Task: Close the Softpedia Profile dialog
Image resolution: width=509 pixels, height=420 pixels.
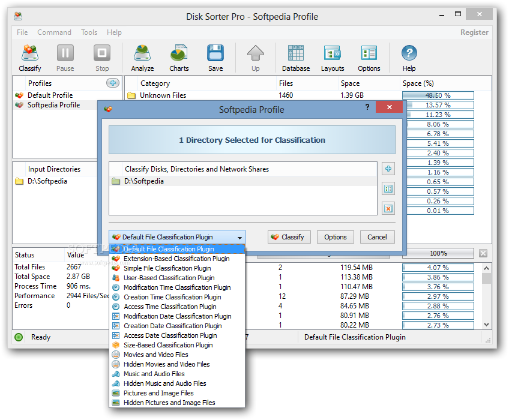Action: point(389,107)
